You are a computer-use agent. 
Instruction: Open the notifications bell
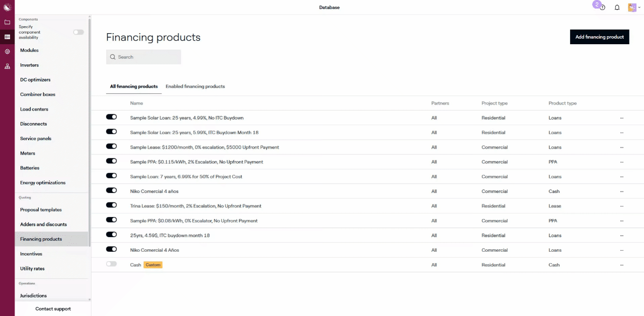pos(617,8)
